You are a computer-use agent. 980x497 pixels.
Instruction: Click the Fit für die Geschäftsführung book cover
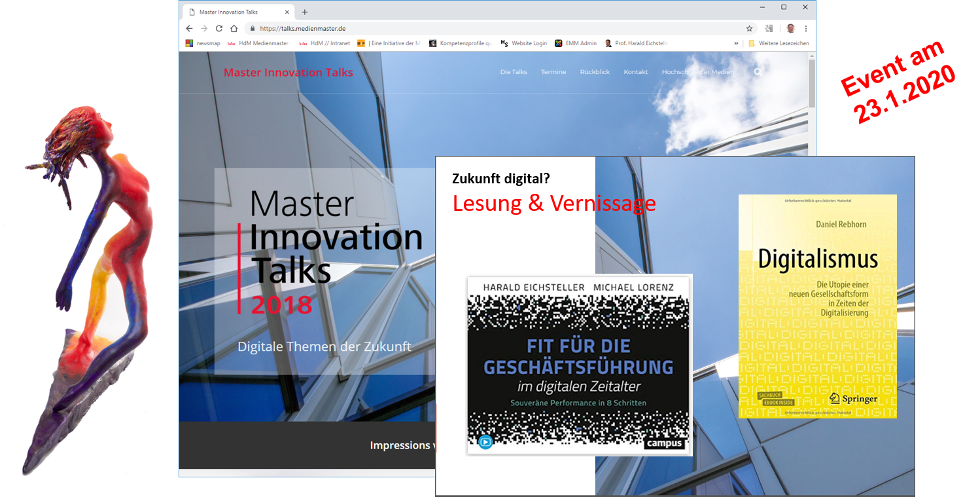[x=579, y=365]
